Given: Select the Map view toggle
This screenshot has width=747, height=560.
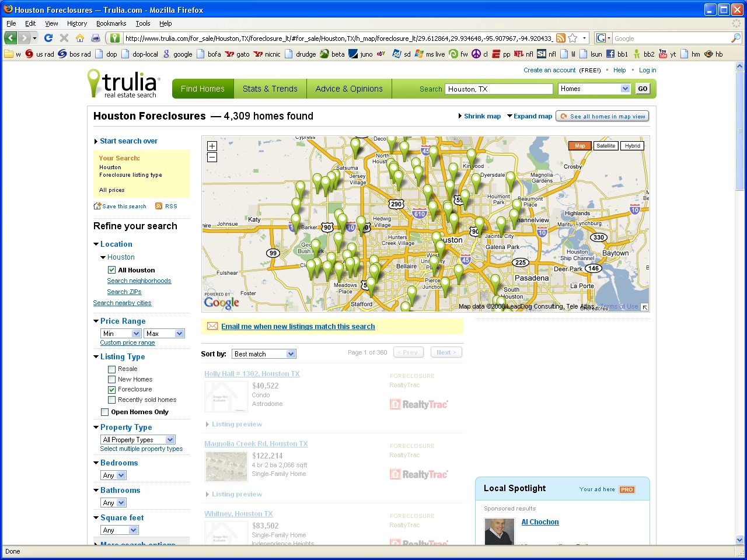Looking at the screenshot, I should point(580,146).
